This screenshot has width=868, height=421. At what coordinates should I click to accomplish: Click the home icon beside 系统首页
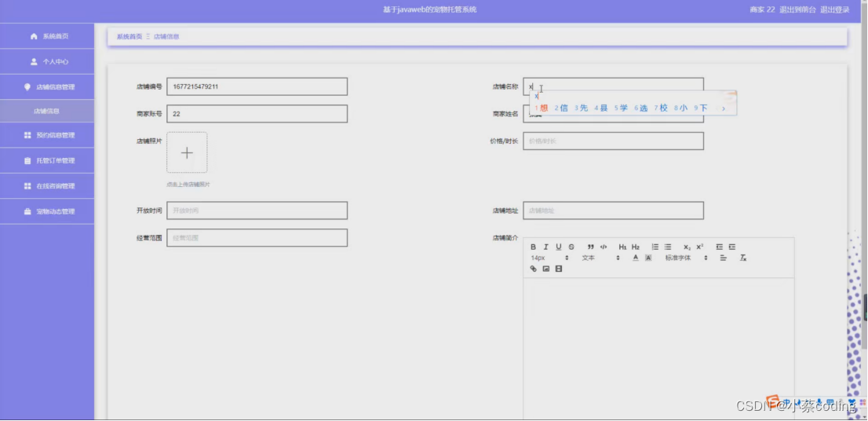[x=34, y=36]
